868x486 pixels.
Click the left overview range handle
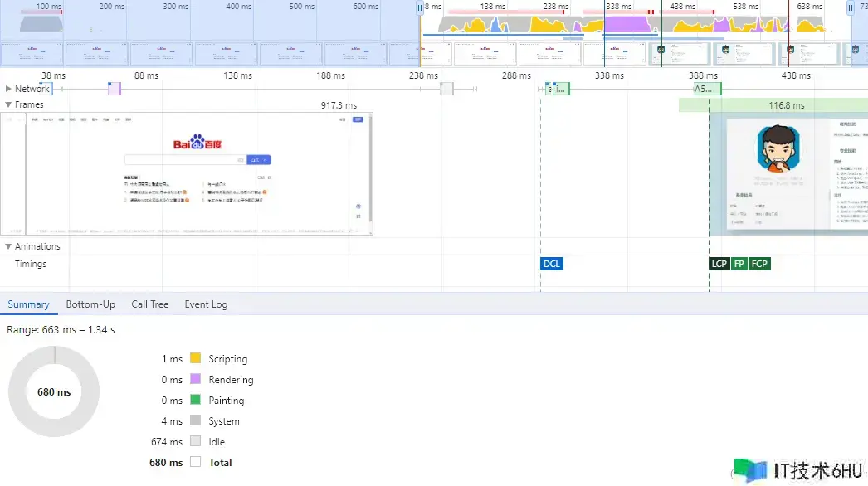click(420, 7)
